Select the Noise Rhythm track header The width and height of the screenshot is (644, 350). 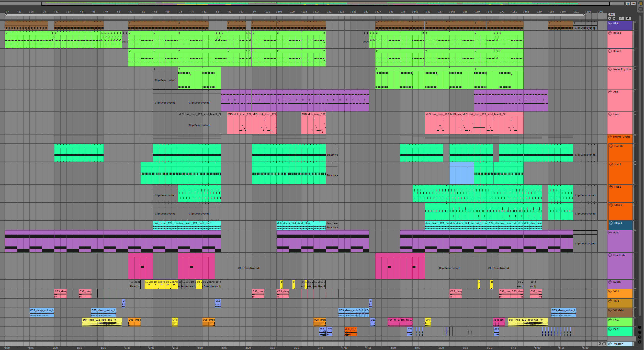point(622,69)
